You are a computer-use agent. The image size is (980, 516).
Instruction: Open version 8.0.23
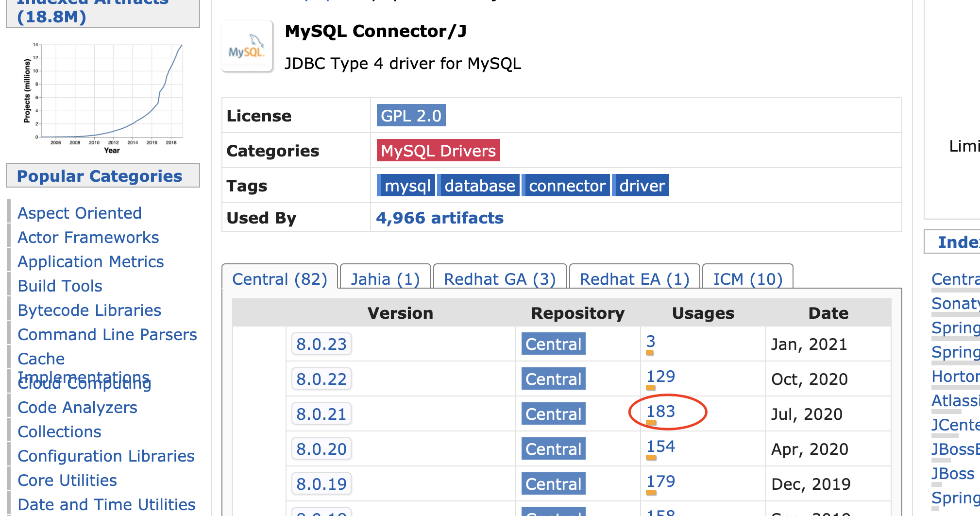point(321,344)
